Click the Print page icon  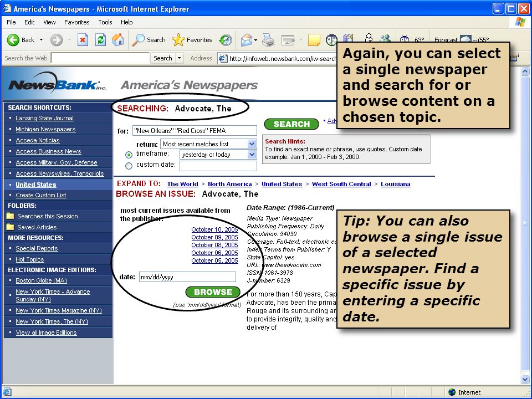(x=268, y=40)
